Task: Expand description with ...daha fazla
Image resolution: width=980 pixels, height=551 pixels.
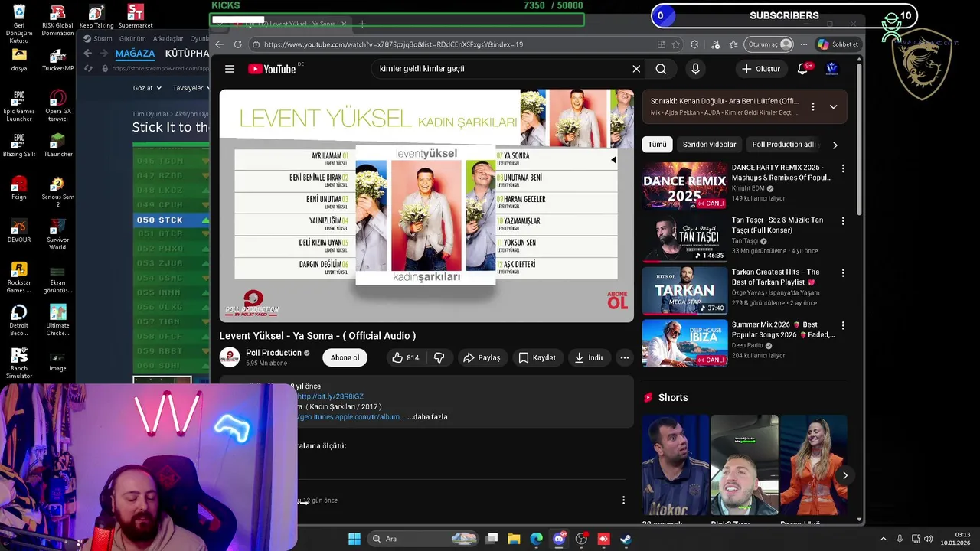Action: pyautogui.click(x=427, y=417)
